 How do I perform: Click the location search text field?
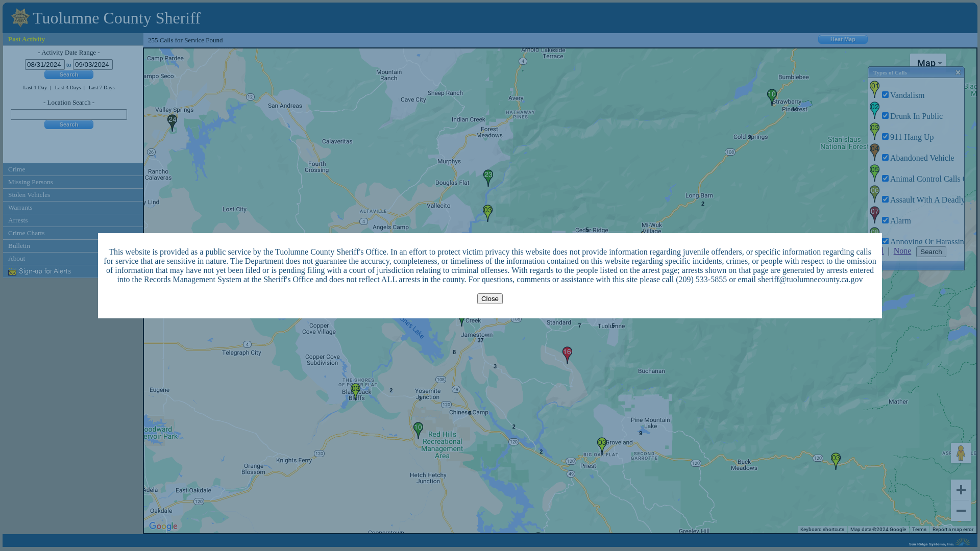(69, 114)
